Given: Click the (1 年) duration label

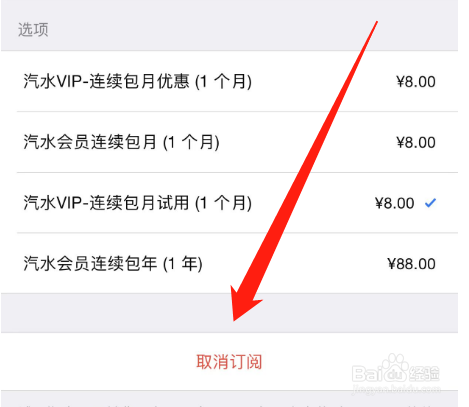Looking at the screenshot, I should [x=183, y=264].
